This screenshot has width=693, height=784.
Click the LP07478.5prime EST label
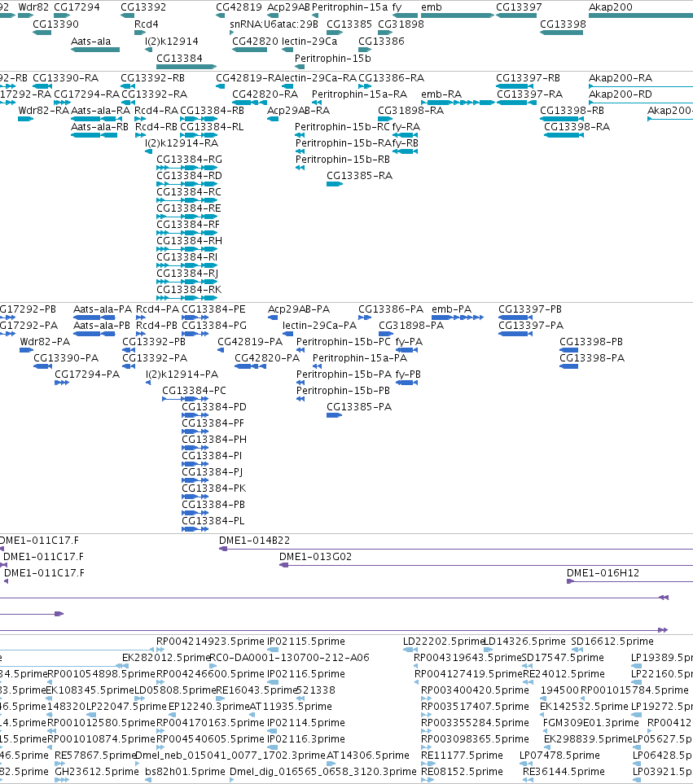(x=559, y=756)
